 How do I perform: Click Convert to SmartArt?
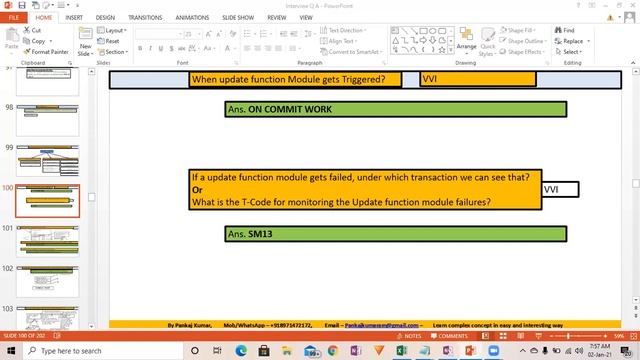tap(351, 52)
